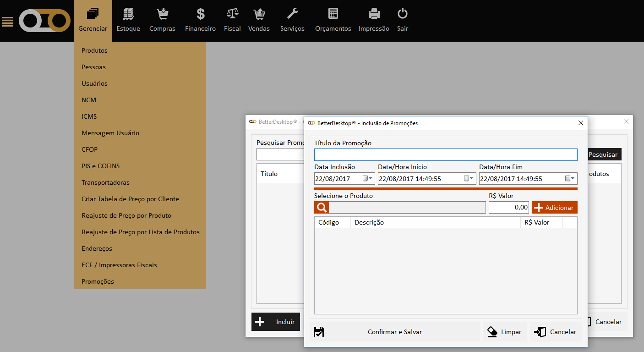Screen dimensions: 644x352
Task: Click the Impressão printer icon
Action: click(x=374, y=14)
